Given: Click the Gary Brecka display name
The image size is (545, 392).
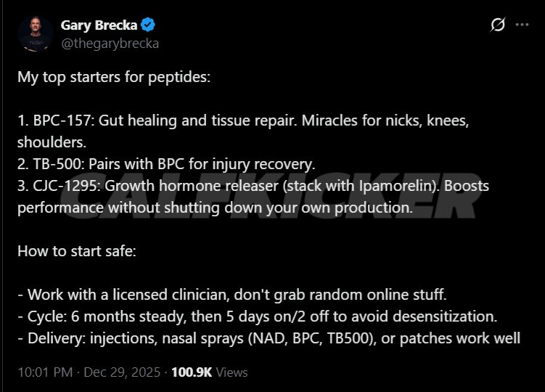Looking at the screenshot, I should pos(99,25).
